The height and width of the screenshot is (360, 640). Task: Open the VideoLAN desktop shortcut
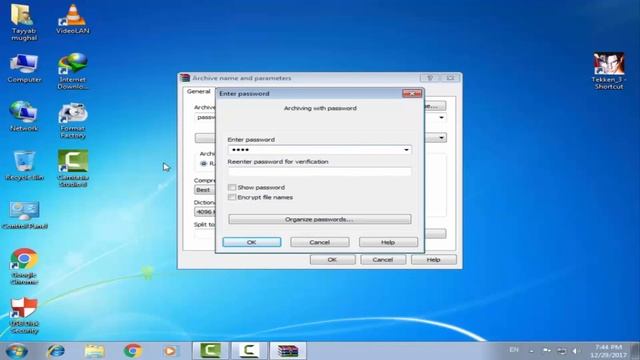pos(73,19)
